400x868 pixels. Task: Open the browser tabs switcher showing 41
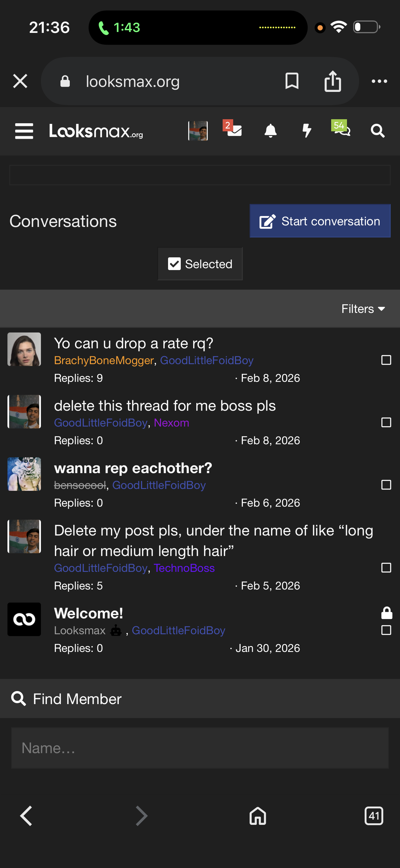(374, 816)
